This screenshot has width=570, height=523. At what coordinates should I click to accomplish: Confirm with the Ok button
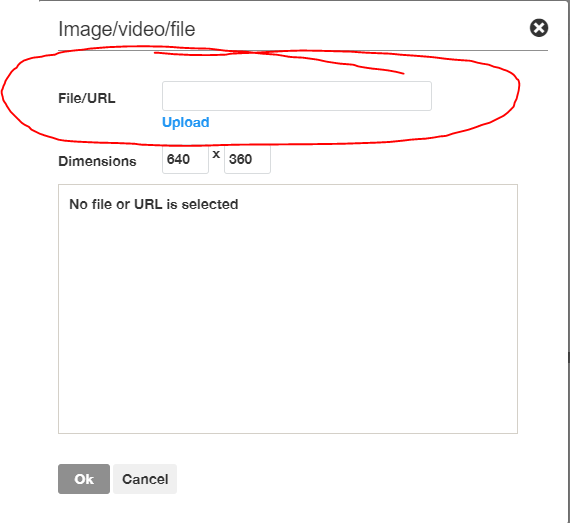coord(84,479)
